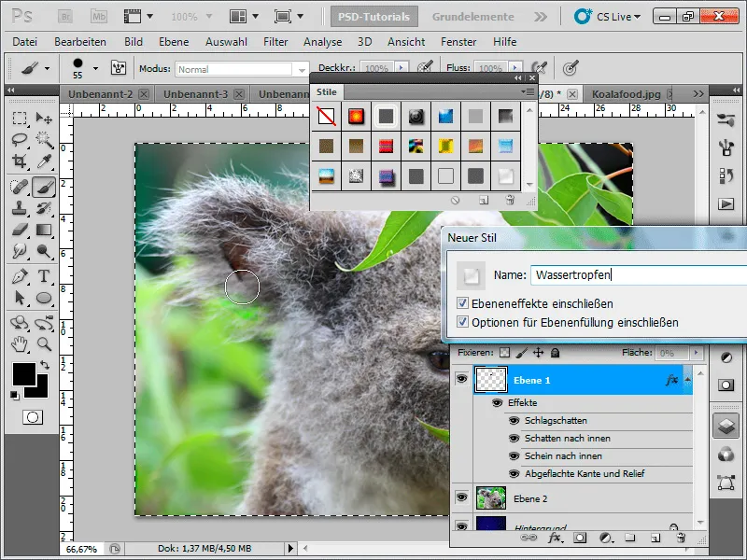
Task: Select the Hand tool
Action: point(20,343)
